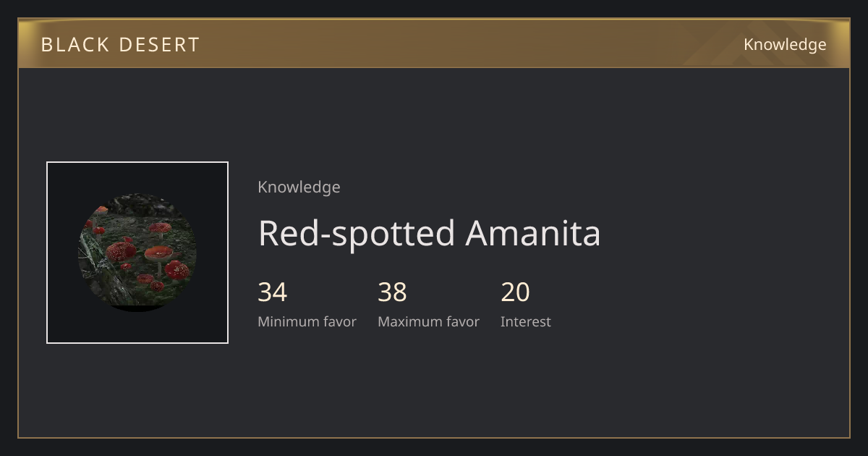Click the Minimum favor label
This screenshot has width=868, height=456.
(307, 322)
